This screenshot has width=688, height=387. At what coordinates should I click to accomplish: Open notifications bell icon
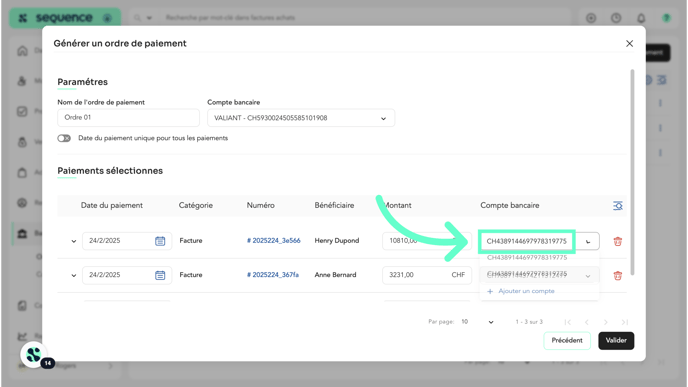tap(641, 18)
